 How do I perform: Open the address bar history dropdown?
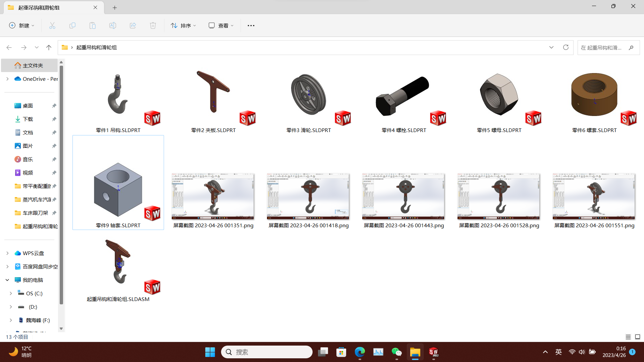click(x=551, y=47)
